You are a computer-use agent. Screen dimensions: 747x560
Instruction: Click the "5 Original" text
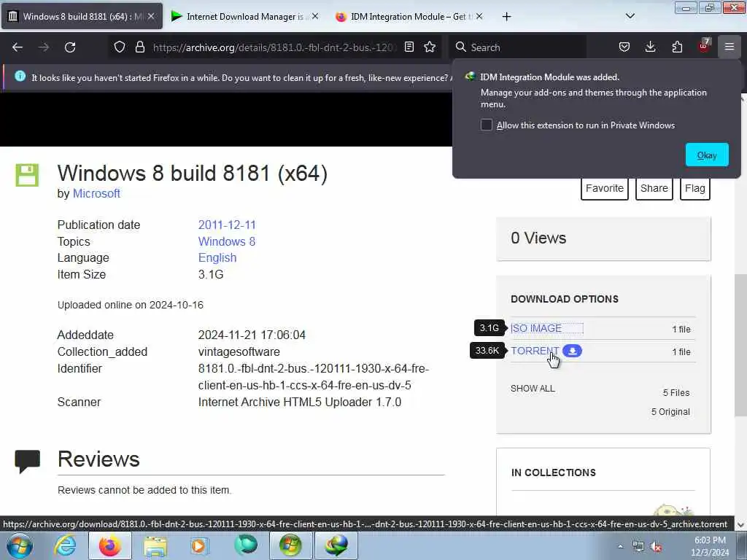point(670,412)
